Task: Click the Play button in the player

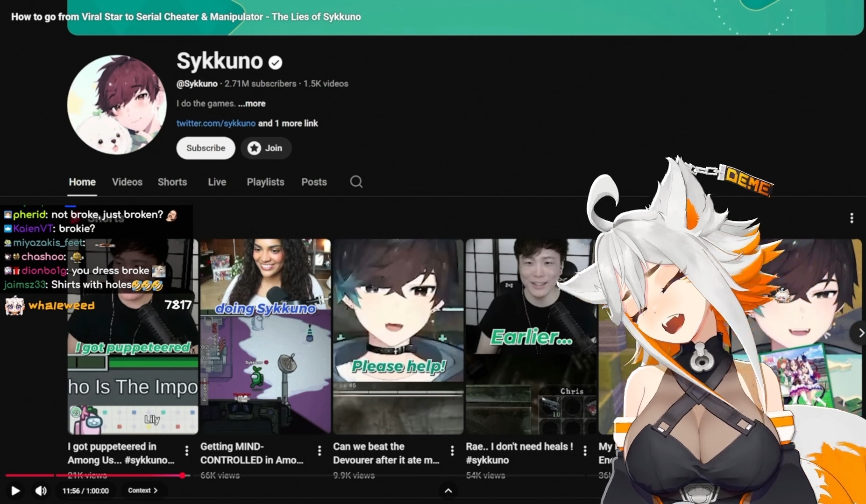Action: tap(15, 490)
